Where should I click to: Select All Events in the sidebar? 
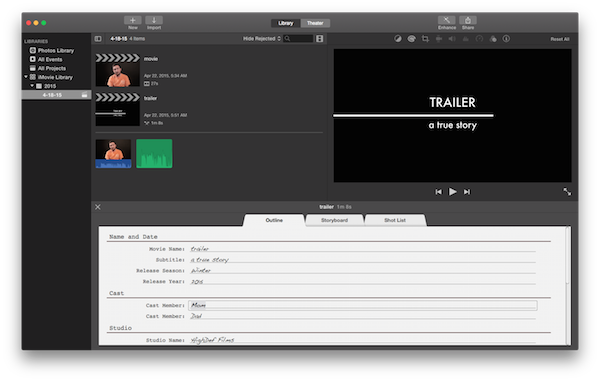tap(50, 59)
